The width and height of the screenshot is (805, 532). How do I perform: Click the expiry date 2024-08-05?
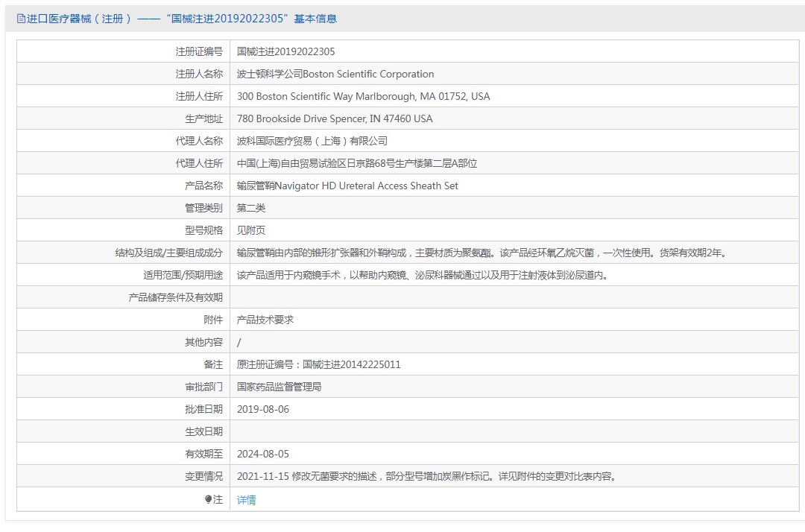[x=263, y=454]
